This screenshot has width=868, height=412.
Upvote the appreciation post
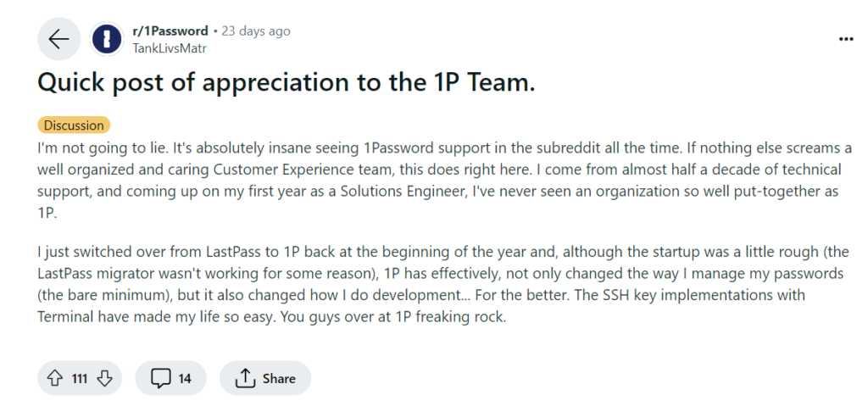pos(53,378)
